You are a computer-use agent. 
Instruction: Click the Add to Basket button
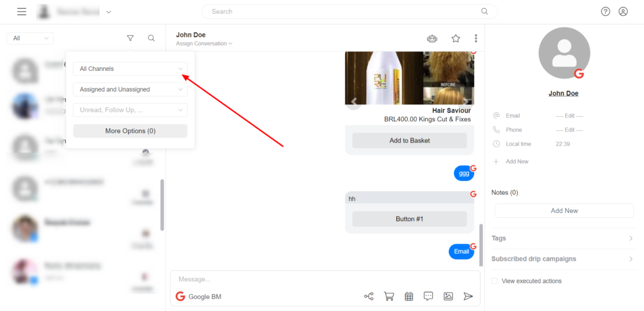pos(409,140)
